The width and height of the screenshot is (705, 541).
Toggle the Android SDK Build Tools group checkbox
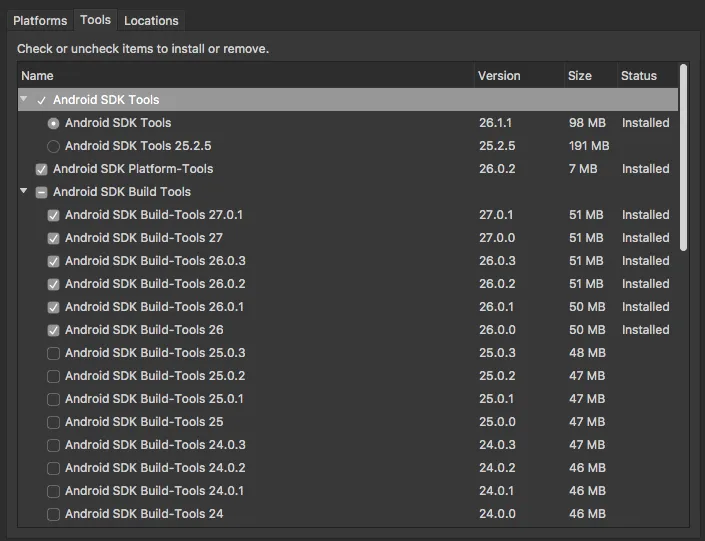point(41,192)
